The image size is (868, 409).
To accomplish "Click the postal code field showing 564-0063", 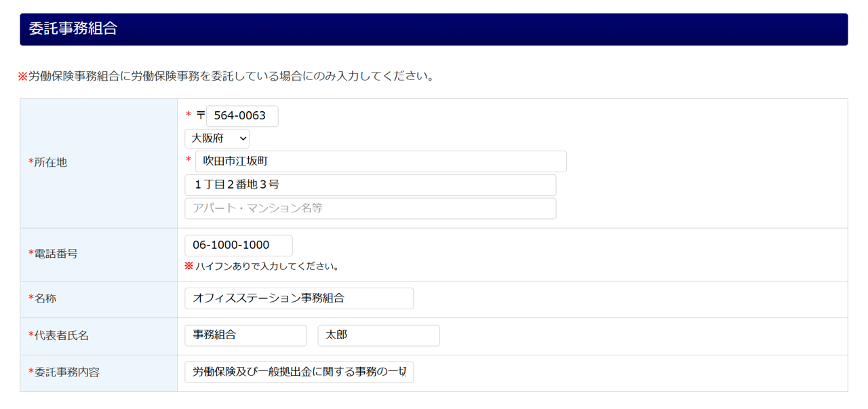I will click(242, 116).
